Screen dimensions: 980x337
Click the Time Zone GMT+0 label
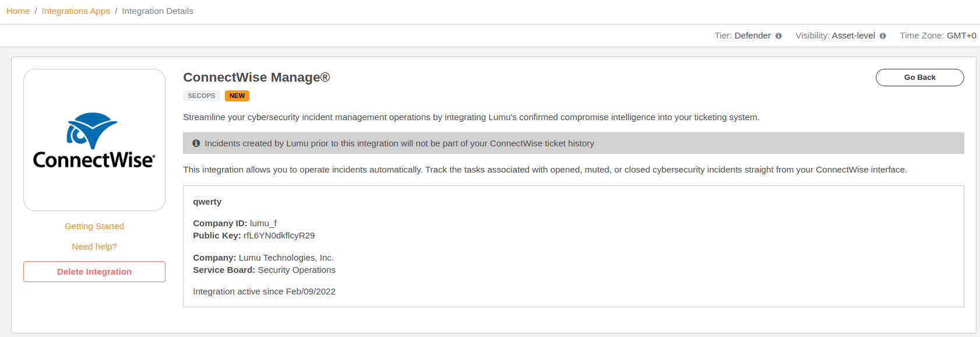point(937,36)
